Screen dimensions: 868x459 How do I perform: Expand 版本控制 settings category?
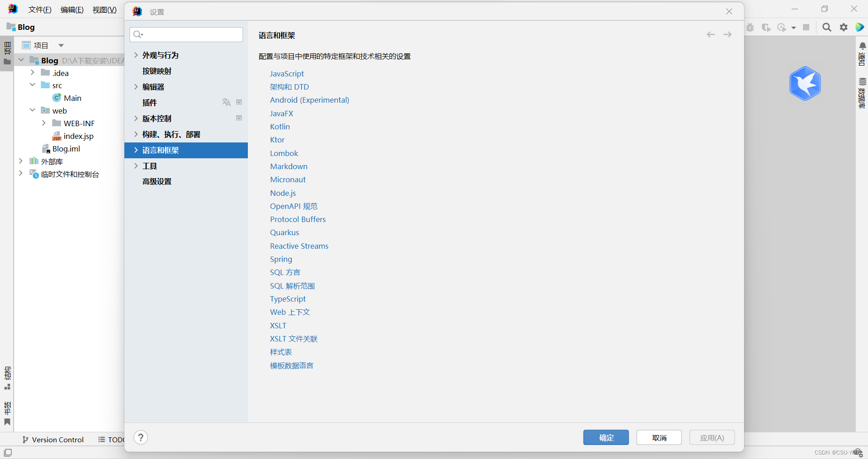136,118
